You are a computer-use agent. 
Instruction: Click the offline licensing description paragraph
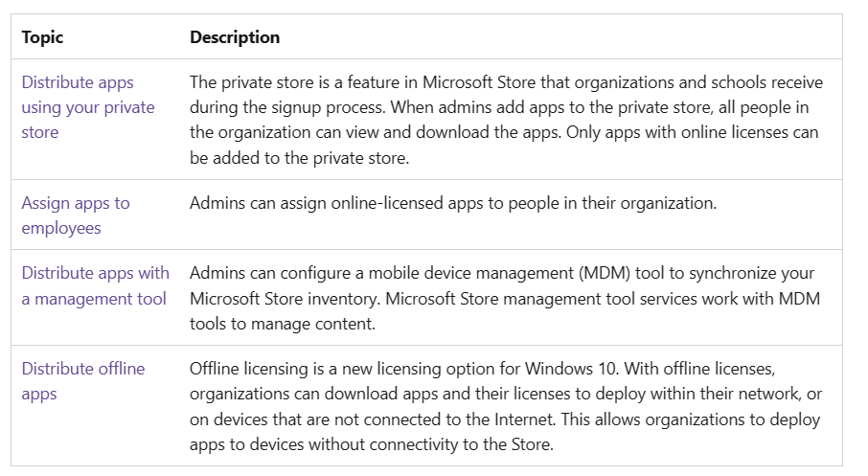[x=506, y=406]
